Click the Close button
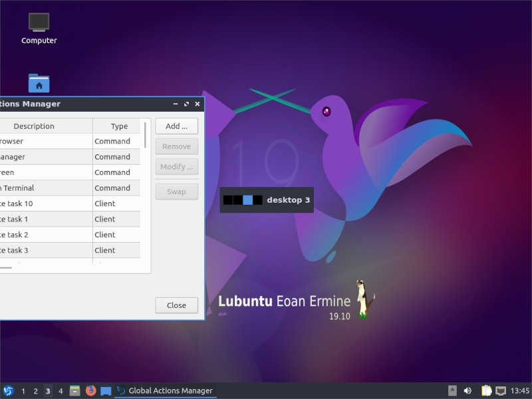Viewport: 532px width, 399px height. click(176, 305)
